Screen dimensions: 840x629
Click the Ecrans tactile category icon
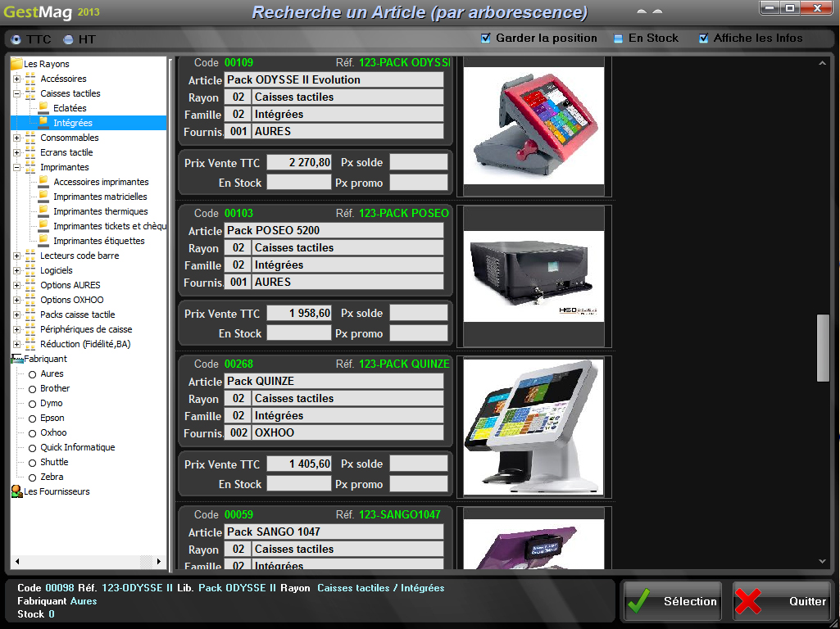click(x=30, y=152)
